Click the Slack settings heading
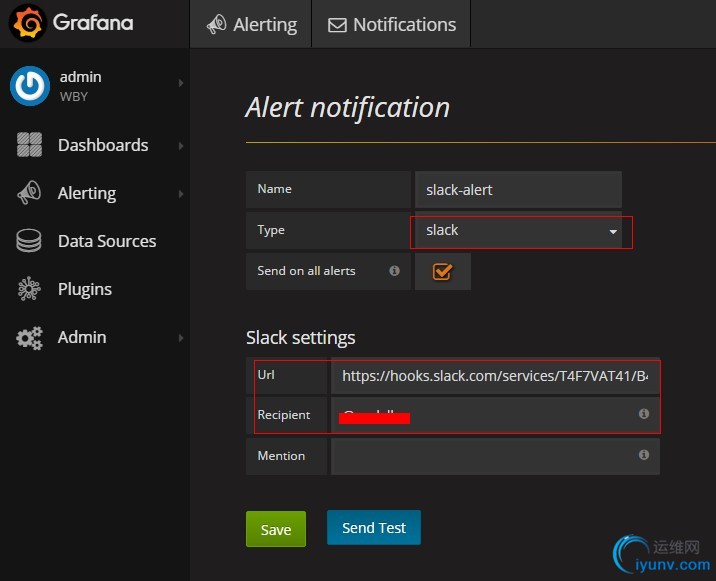Viewport: 716px width, 581px height. pyautogui.click(x=300, y=338)
